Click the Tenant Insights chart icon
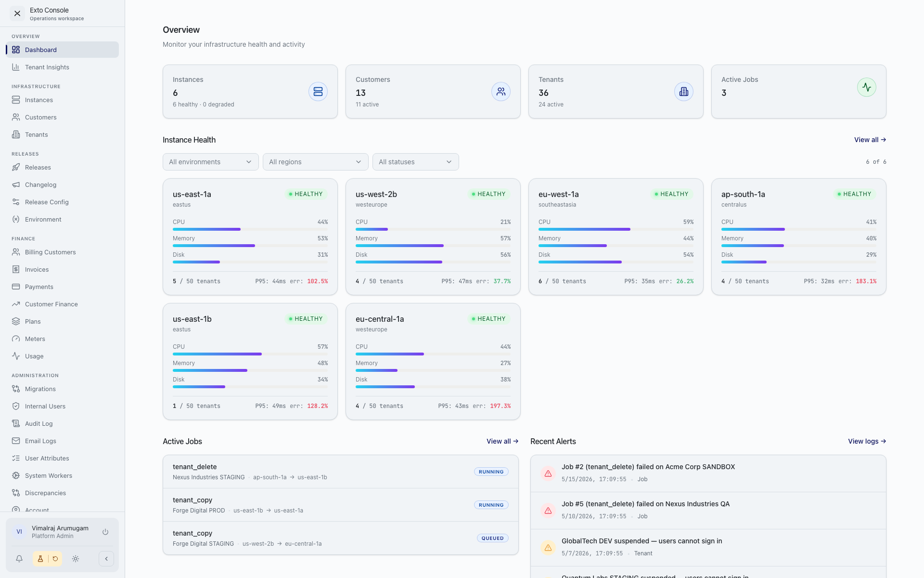The height and width of the screenshot is (578, 924). [16, 67]
